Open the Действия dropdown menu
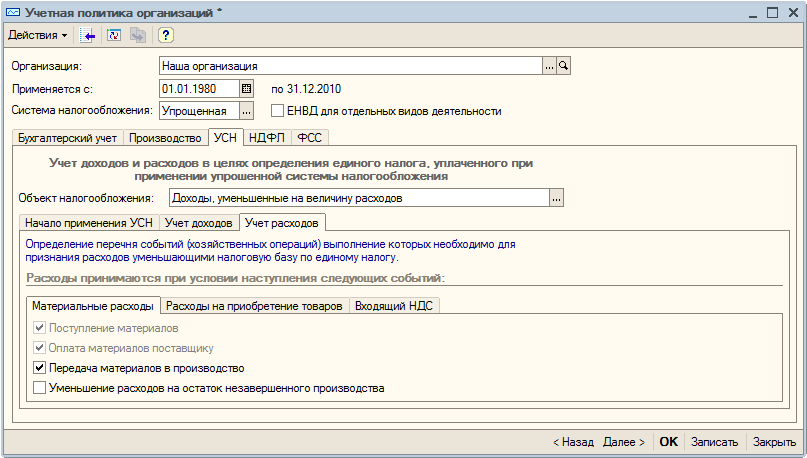This screenshot has width=807, height=458. point(38,35)
